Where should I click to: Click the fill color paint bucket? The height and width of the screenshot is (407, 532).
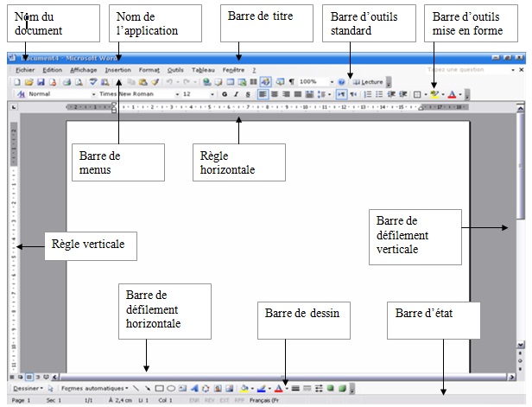point(244,388)
